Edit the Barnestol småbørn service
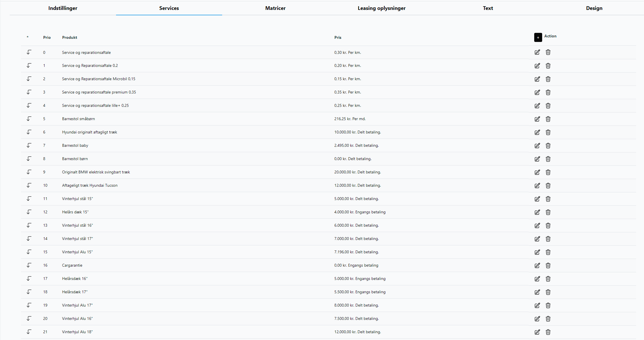Screen dimensions: 644x340 537,119
